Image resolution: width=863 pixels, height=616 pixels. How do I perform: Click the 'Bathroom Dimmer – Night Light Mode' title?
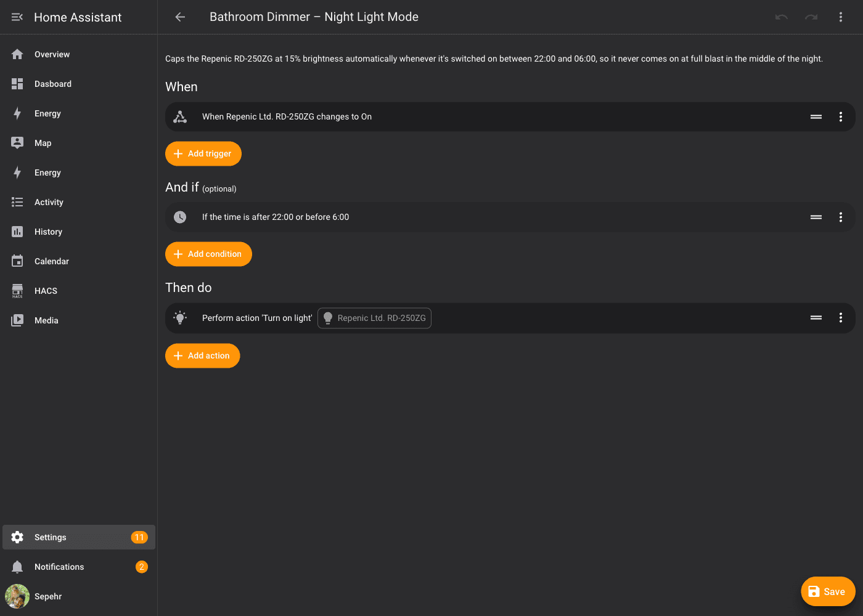click(x=314, y=17)
